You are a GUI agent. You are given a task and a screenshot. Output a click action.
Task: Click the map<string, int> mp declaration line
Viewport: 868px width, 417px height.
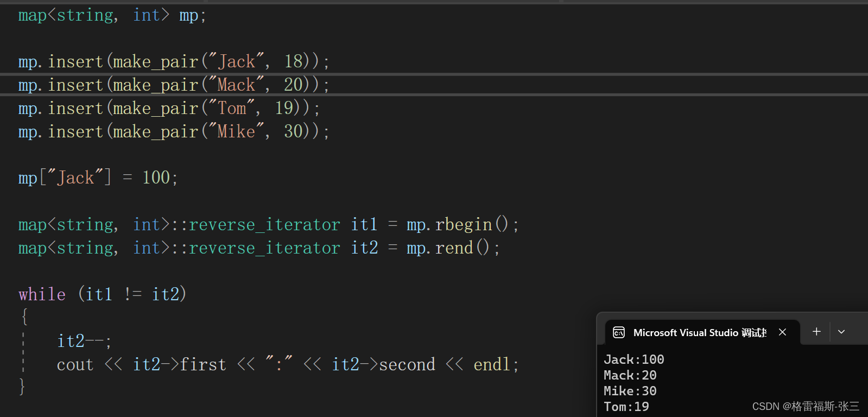tap(112, 15)
